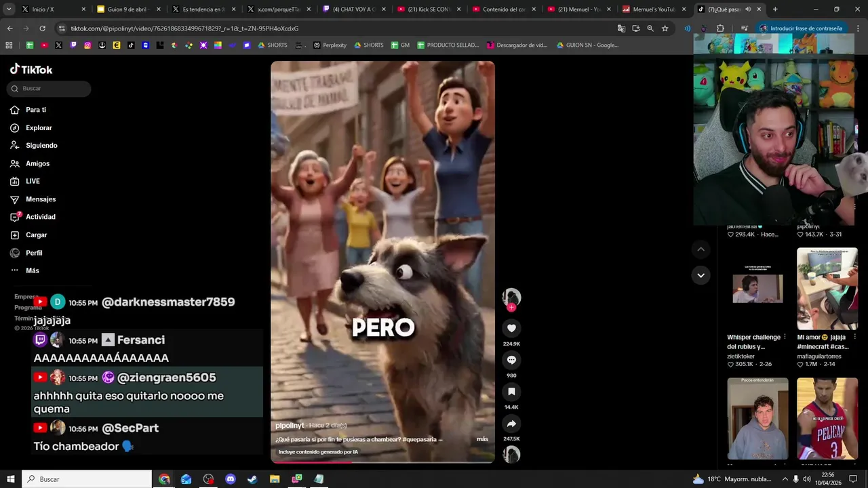Open the Siguiendo feed
This screenshot has height=488, width=868.
(x=33, y=146)
